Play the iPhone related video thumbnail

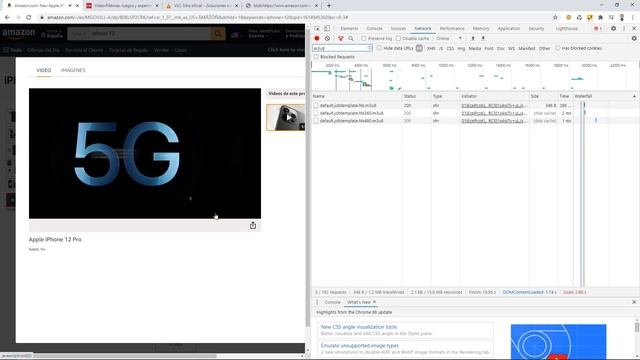click(x=286, y=118)
